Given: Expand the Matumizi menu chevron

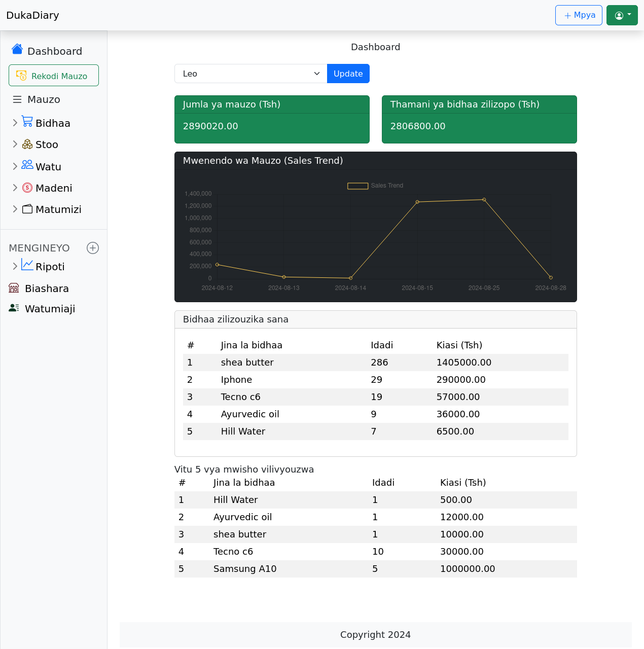Looking at the screenshot, I should tap(15, 209).
